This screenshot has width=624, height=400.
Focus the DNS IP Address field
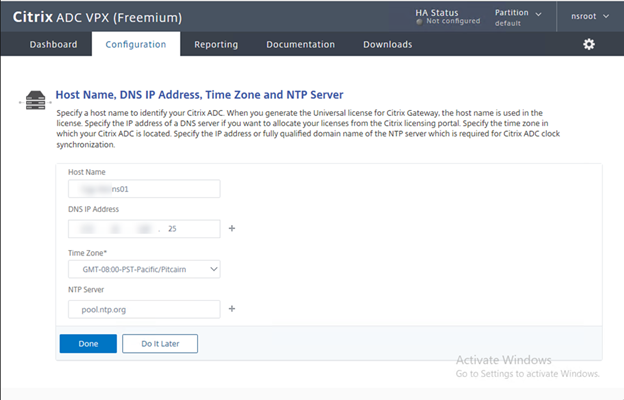144,229
